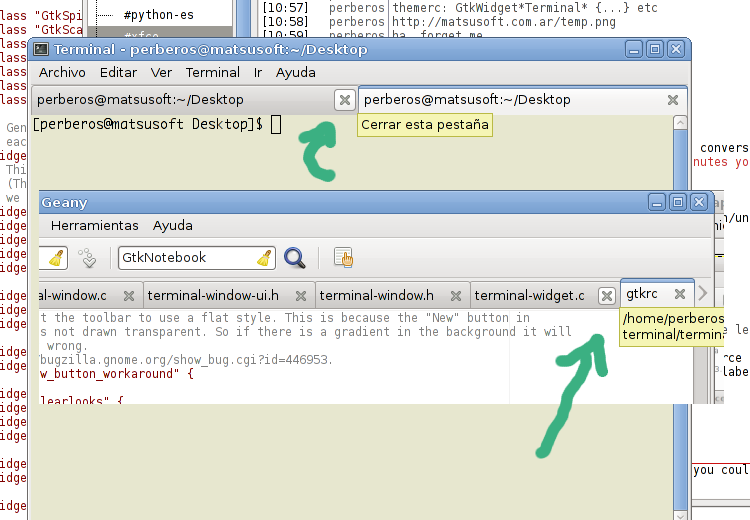
Task: Click up arrow of terminal scrollbar
Action: tap(680, 124)
